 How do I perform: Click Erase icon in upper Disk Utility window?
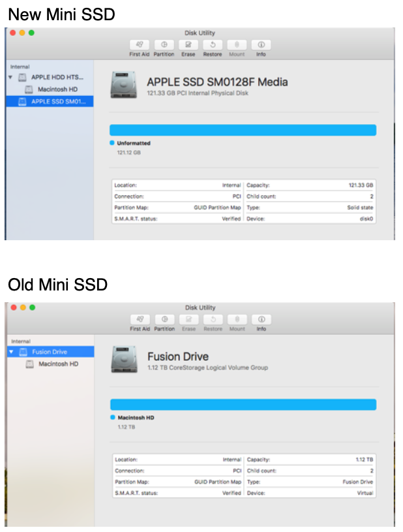coord(188,45)
